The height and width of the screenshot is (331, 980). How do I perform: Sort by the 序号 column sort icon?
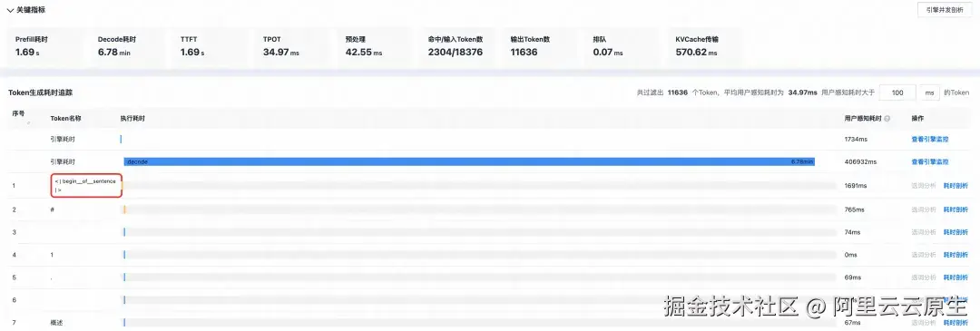[x=29, y=123]
